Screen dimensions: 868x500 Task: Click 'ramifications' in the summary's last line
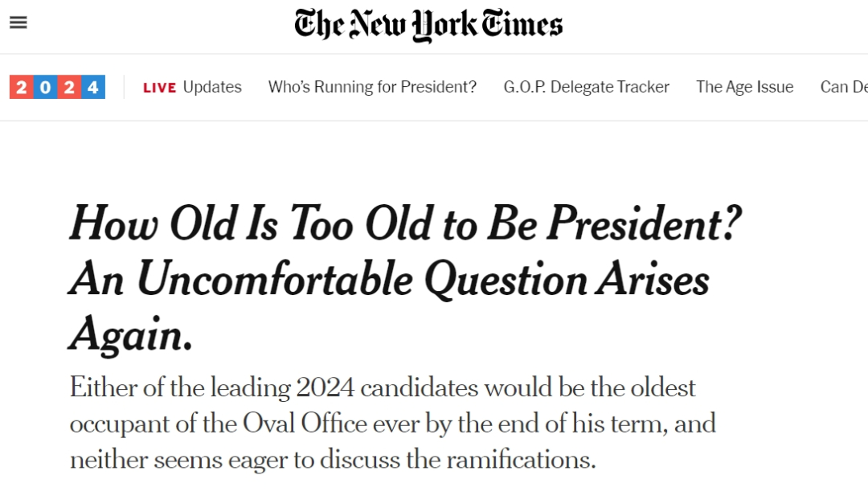[x=521, y=460]
